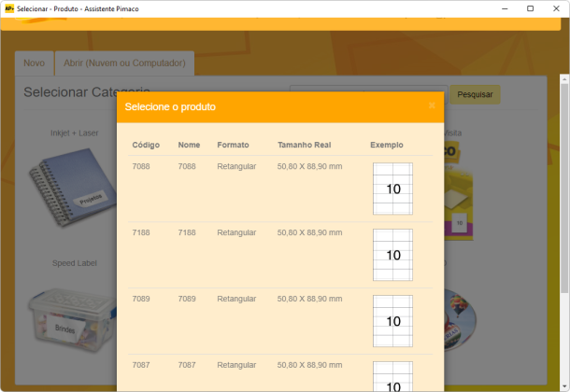Click the vertical scrollbar thumb
570x392 pixels.
click(x=564, y=188)
